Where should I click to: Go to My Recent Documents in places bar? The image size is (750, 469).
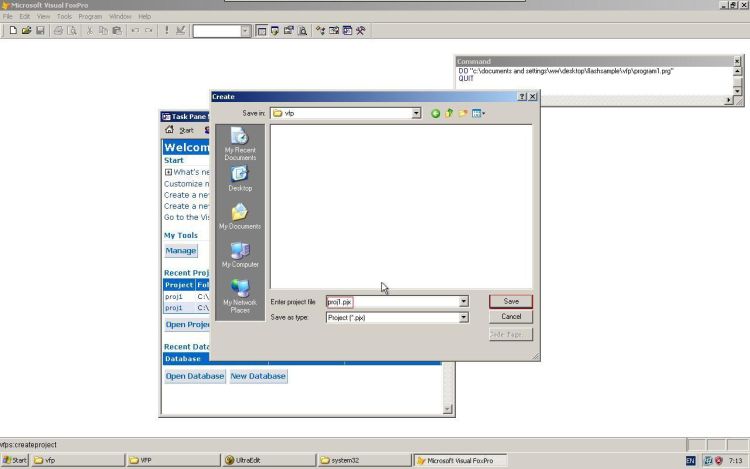click(240, 144)
